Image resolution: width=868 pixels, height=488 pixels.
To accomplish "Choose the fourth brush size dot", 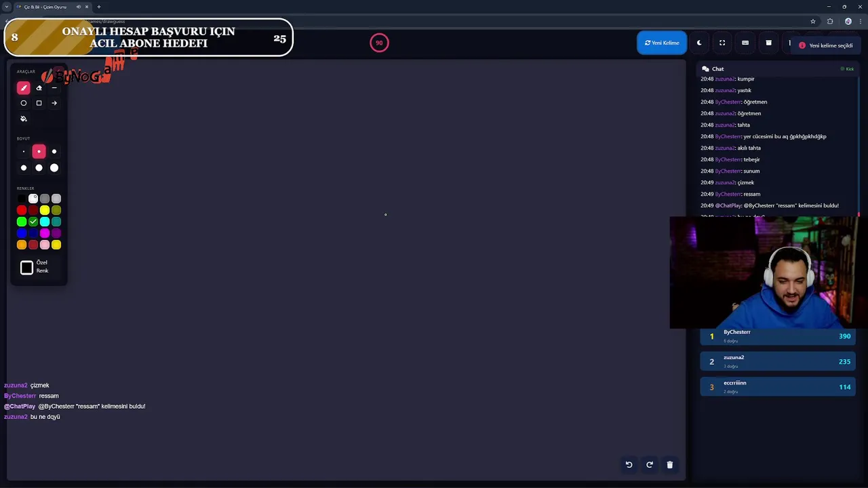I will point(24,168).
